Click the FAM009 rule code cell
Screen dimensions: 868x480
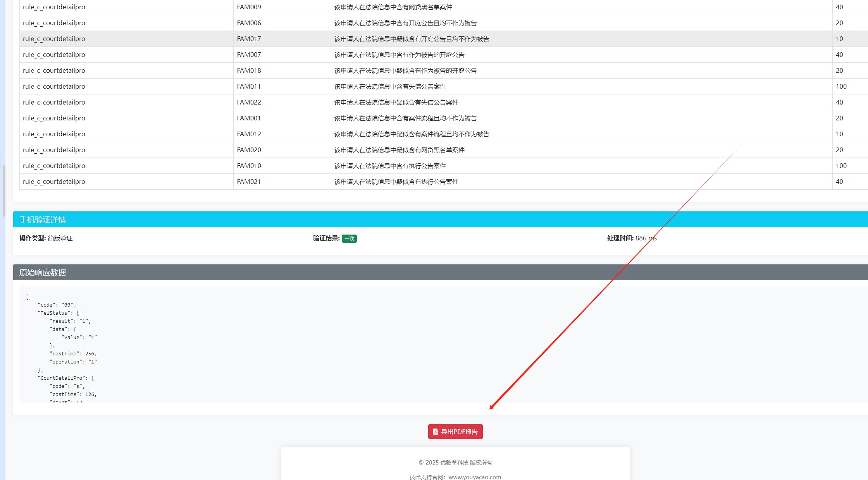tap(249, 7)
